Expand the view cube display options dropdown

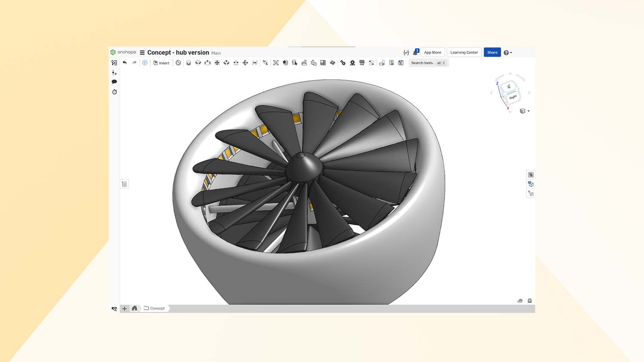tap(525, 111)
